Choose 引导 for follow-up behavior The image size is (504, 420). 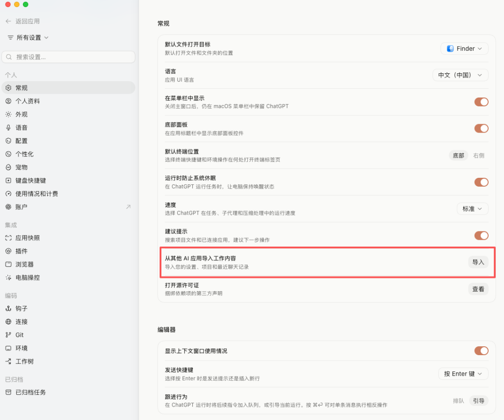tap(479, 401)
